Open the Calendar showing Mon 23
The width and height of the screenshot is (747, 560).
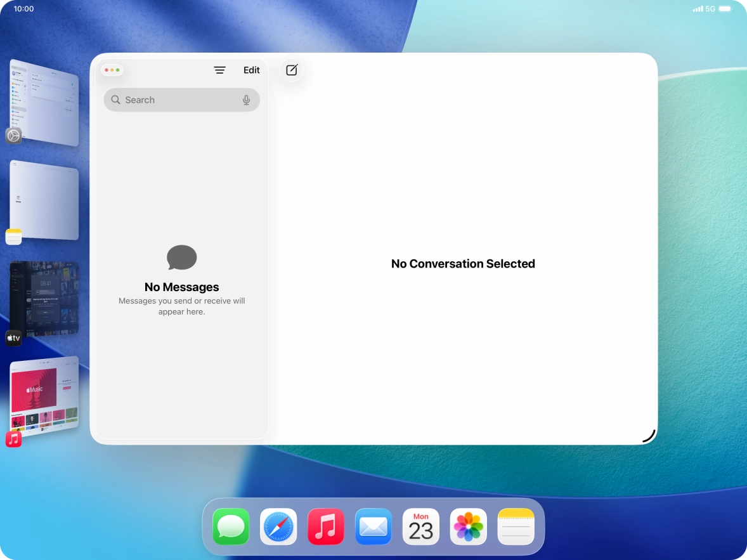420,526
